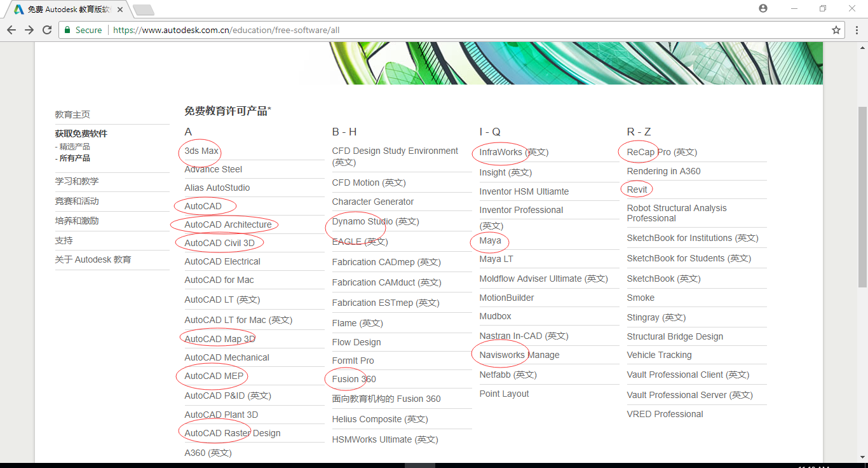Close the Autodesk education tab
The width and height of the screenshot is (868, 468).
click(120, 10)
